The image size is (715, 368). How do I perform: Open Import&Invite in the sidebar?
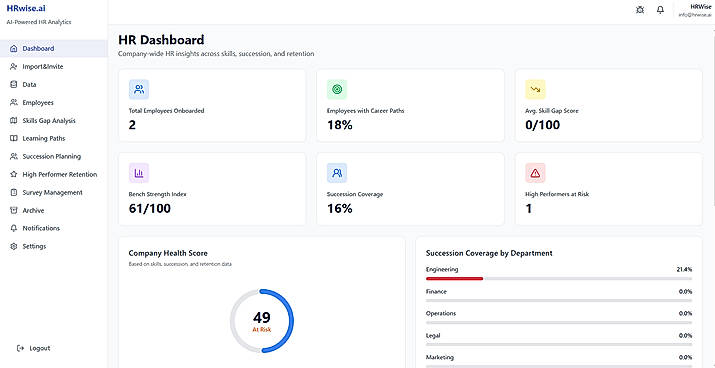[53, 67]
